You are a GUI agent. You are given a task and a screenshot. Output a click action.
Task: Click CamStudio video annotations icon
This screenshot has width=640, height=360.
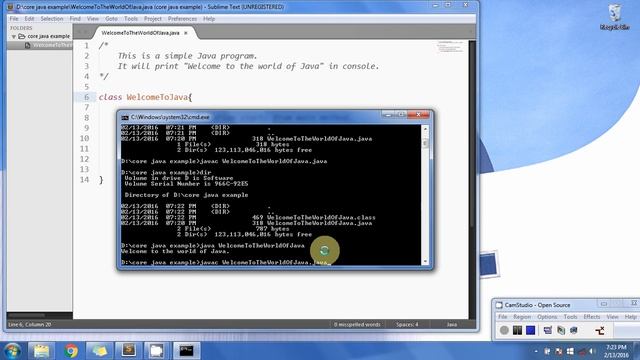pyautogui.click(x=561, y=330)
